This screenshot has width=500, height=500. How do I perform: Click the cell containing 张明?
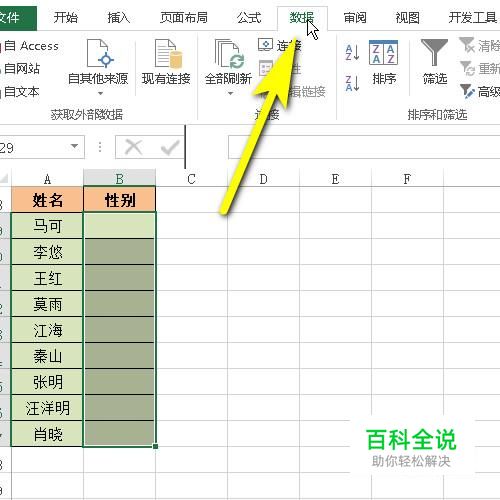47,382
